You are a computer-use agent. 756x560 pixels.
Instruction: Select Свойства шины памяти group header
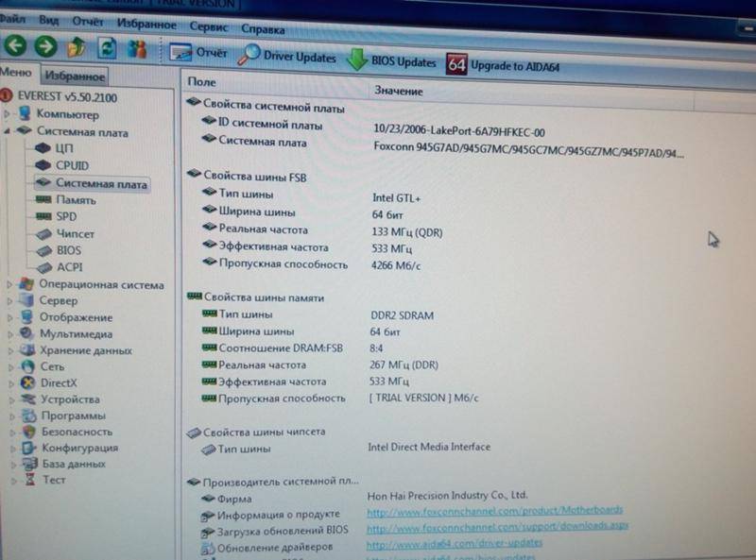[x=255, y=297]
